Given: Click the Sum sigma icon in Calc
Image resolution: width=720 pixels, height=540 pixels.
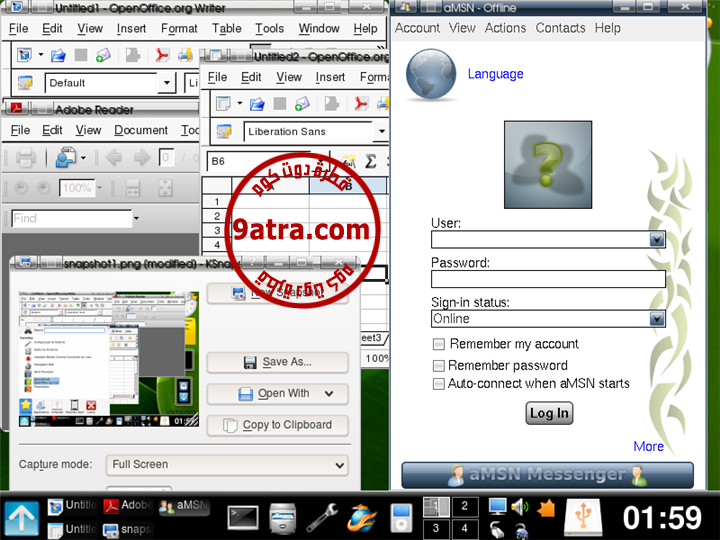Looking at the screenshot, I should click(371, 161).
